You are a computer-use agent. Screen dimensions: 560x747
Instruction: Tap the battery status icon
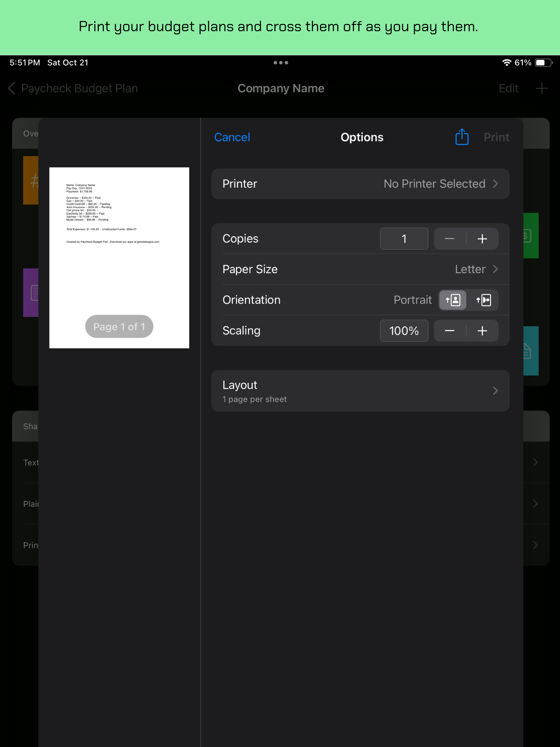(544, 62)
